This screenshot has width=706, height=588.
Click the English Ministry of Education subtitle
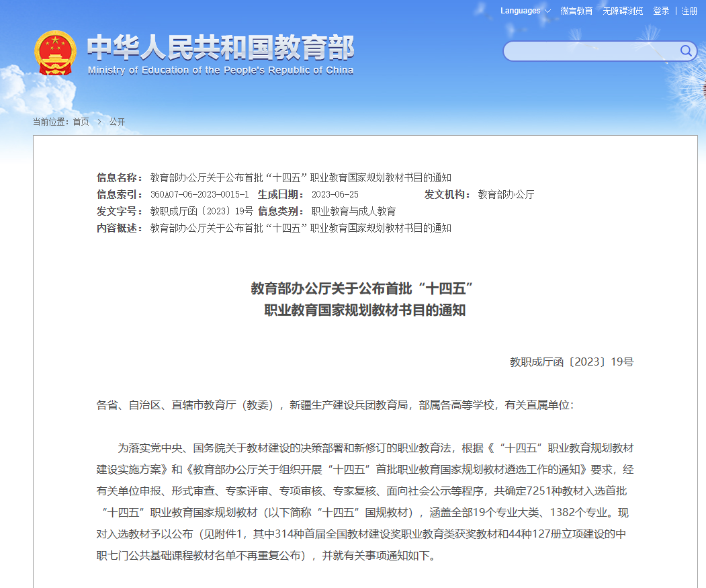(x=220, y=71)
